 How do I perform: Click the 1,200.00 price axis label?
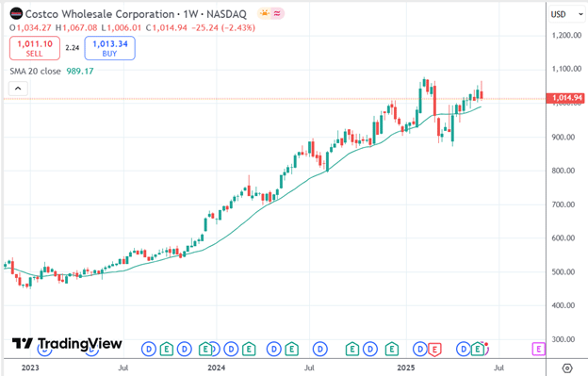566,35
